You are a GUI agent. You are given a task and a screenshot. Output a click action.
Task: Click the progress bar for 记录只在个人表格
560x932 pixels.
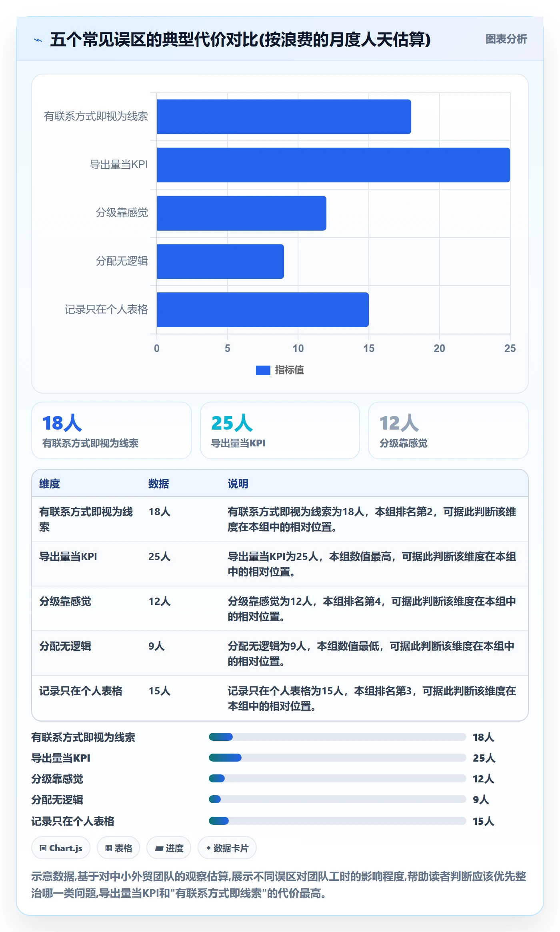[337, 821]
